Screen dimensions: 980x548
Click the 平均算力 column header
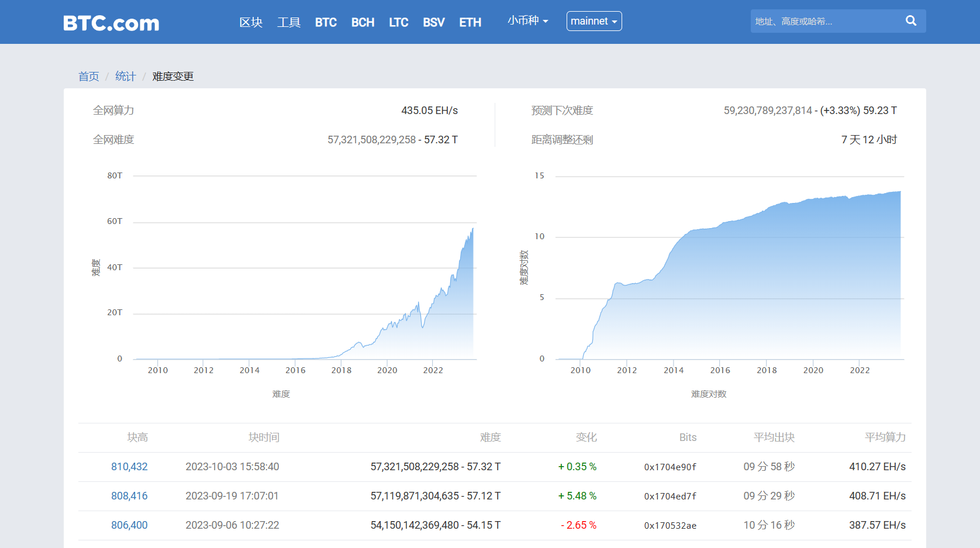[885, 437]
